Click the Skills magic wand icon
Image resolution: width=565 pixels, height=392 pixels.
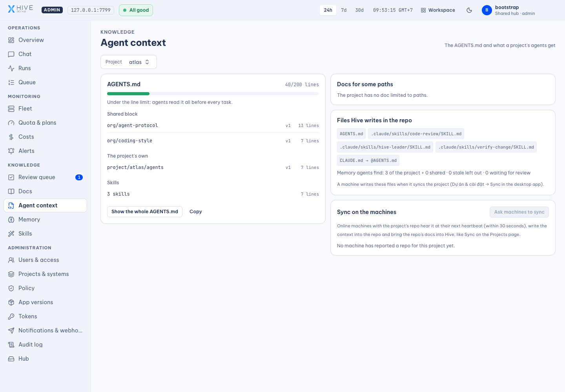pos(11,234)
